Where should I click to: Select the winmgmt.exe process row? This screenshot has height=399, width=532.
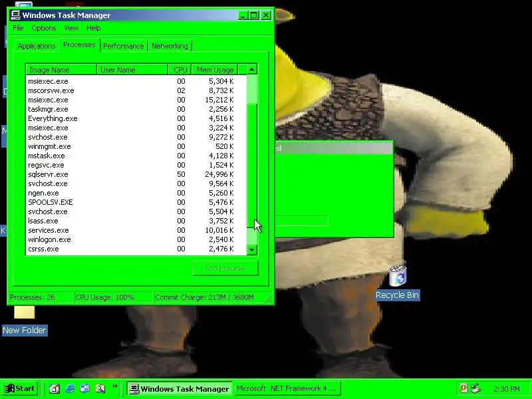[x=136, y=146]
